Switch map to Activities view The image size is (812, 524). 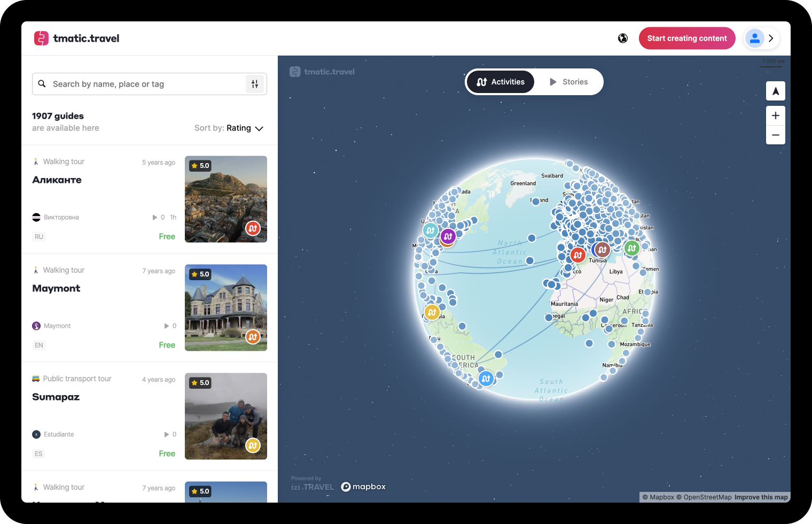pos(500,82)
